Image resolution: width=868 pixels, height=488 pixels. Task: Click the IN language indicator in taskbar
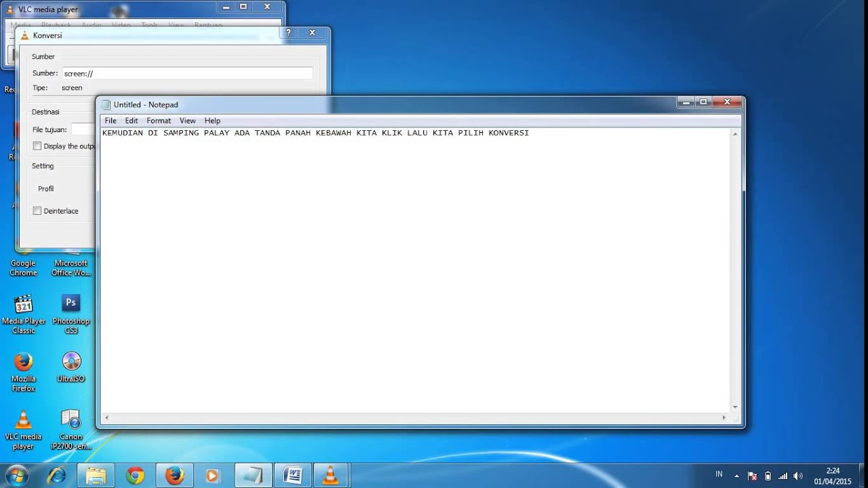click(719, 474)
